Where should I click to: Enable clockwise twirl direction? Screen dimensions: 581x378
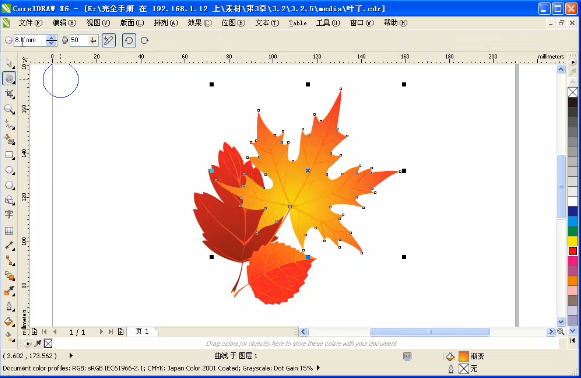[145, 40]
